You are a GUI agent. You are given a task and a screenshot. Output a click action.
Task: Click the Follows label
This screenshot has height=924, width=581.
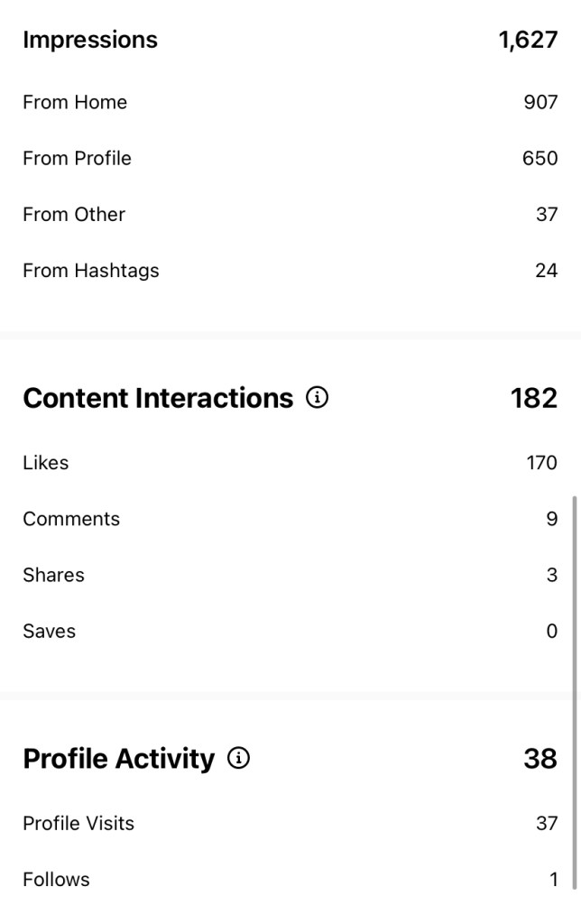[56, 879]
